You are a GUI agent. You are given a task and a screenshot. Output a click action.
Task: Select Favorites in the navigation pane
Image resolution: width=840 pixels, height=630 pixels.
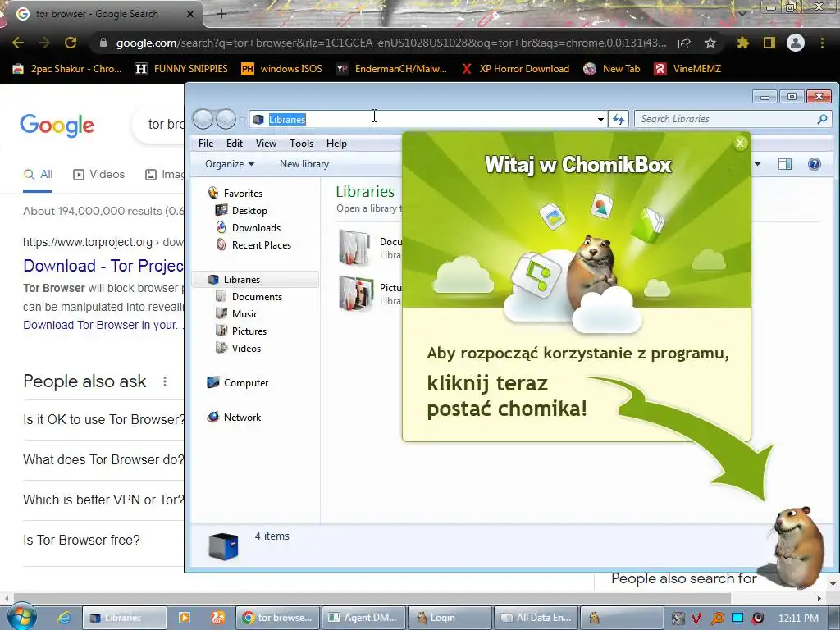[x=235, y=194]
